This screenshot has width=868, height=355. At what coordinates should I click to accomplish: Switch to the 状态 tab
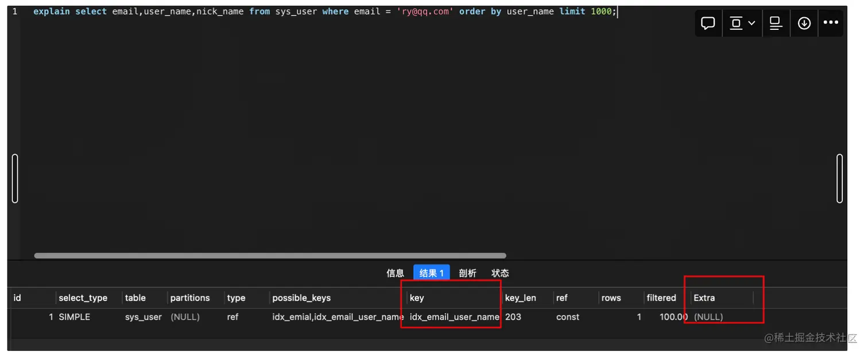click(x=500, y=273)
